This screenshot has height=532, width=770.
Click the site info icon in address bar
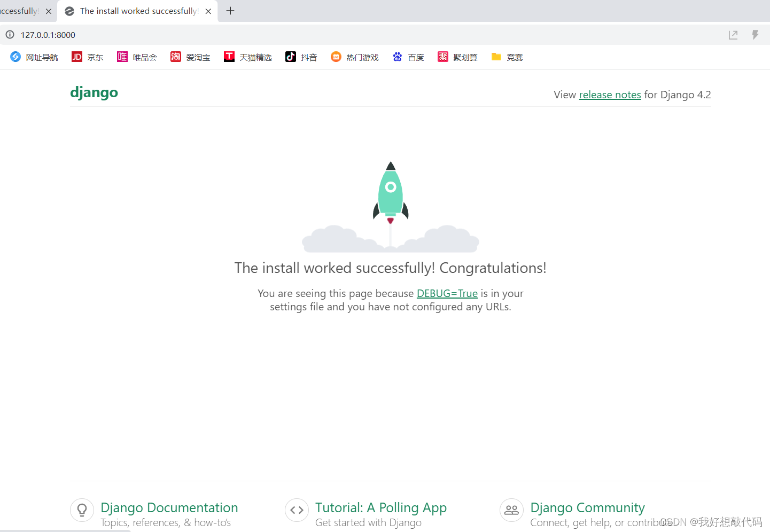[10, 35]
